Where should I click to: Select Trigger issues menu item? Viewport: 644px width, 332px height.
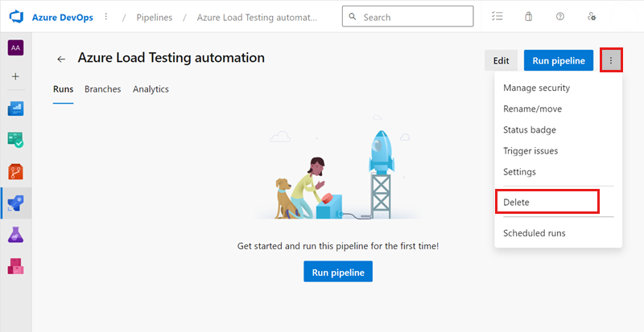[559, 150]
